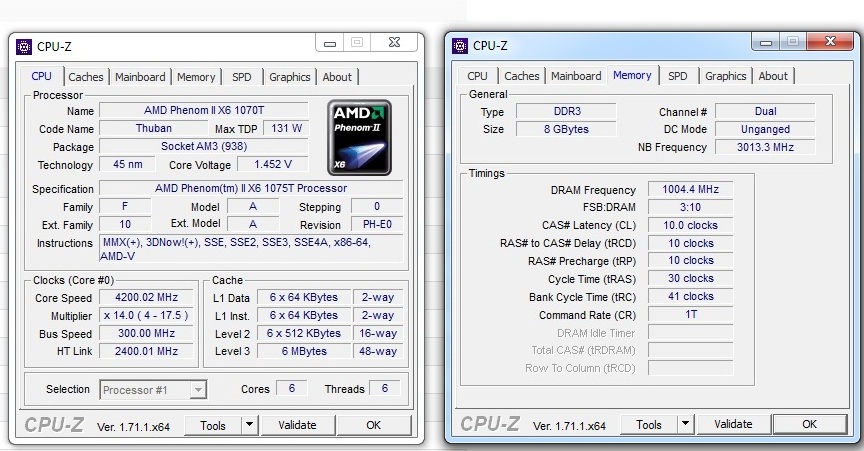Switch to SPD tab in right CPU-Z window
This screenshot has width=864, height=451.
point(678,76)
